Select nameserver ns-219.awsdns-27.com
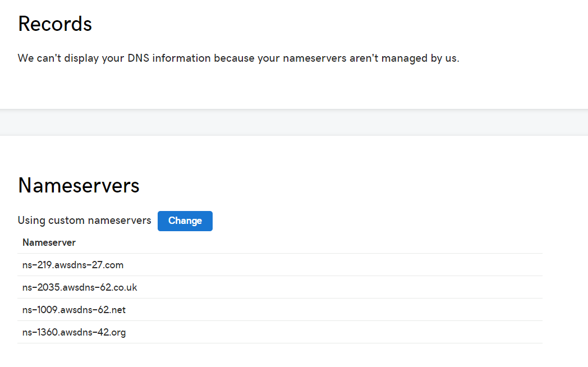588x367 pixels. (73, 265)
